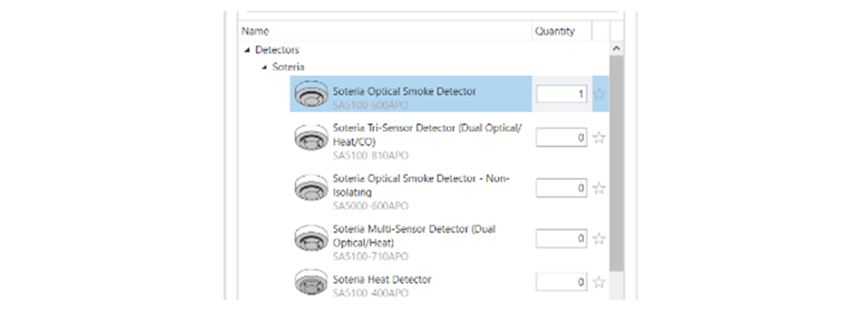Edit quantity for Tri-Sensor Detector

pos(561,137)
